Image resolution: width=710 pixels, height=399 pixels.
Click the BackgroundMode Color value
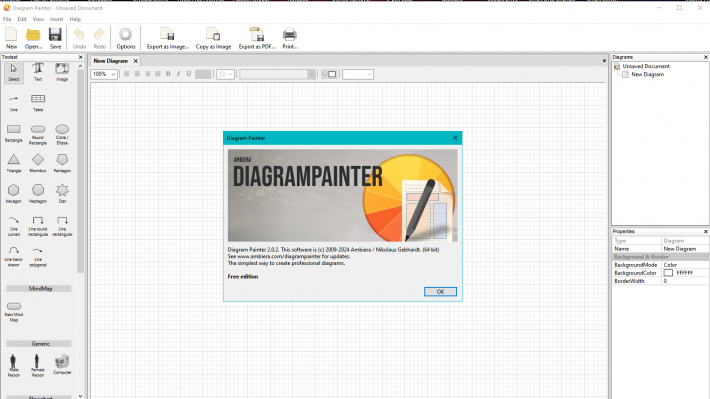tap(685, 264)
